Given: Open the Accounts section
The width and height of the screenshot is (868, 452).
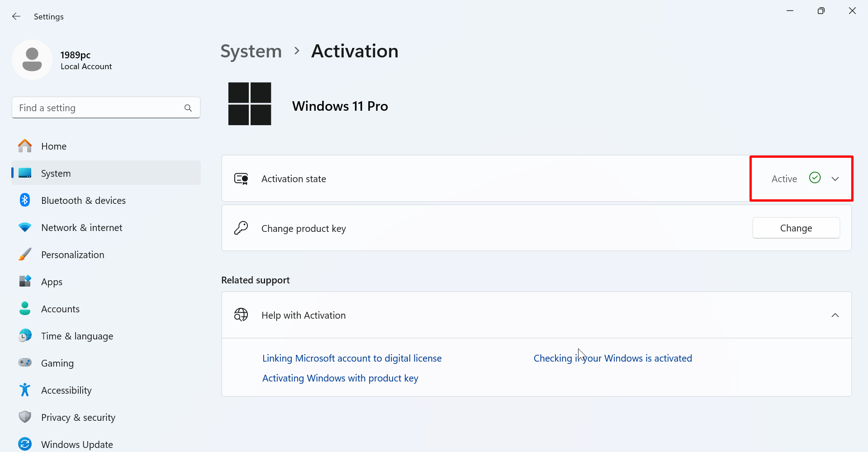Looking at the screenshot, I should [x=106, y=309].
